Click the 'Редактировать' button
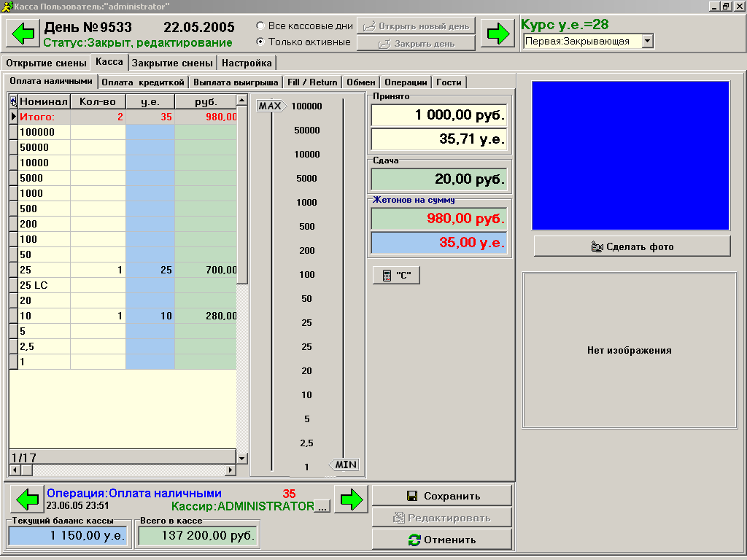This screenshot has height=560, width=747. point(441,518)
